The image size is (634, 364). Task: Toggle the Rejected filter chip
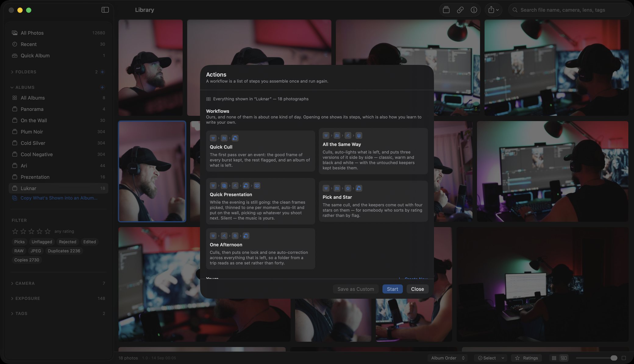point(68,242)
